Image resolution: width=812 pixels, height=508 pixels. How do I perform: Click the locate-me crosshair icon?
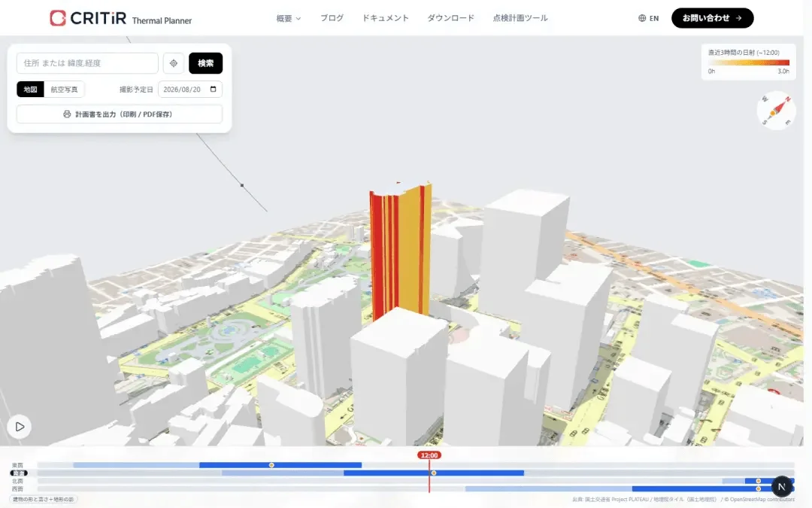click(174, 63)
